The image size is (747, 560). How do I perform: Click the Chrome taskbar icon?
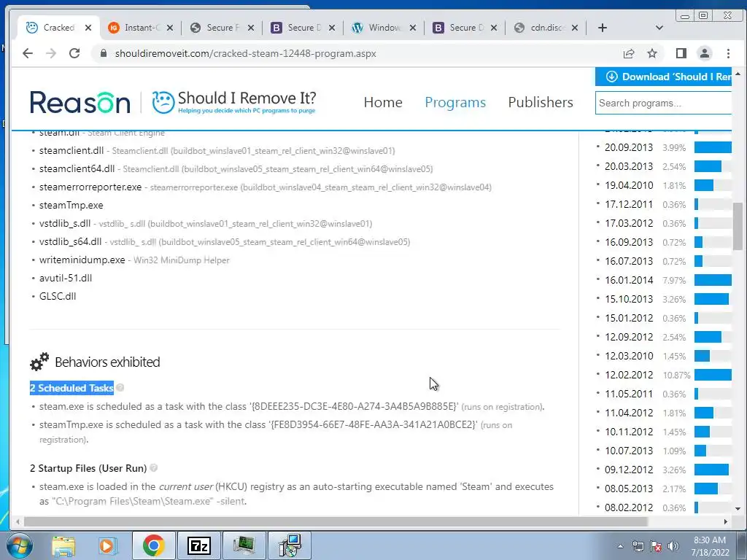coord(153,545)
